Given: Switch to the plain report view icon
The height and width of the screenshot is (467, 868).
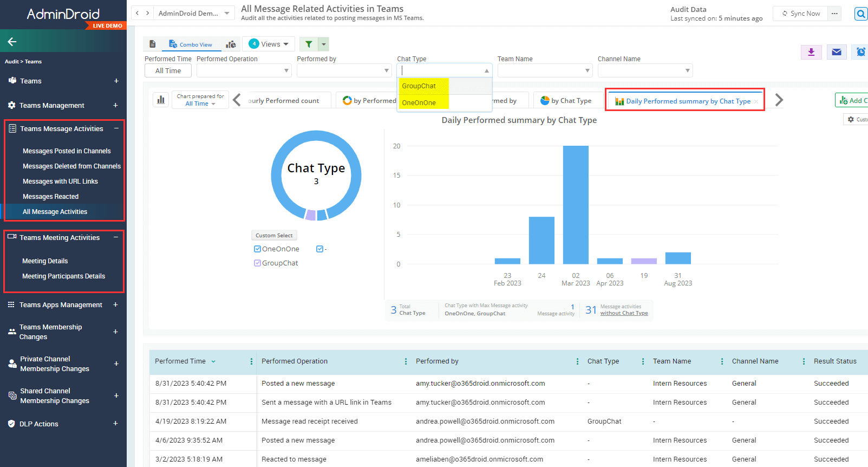Looking at the screenshot, I should [153, 44].
